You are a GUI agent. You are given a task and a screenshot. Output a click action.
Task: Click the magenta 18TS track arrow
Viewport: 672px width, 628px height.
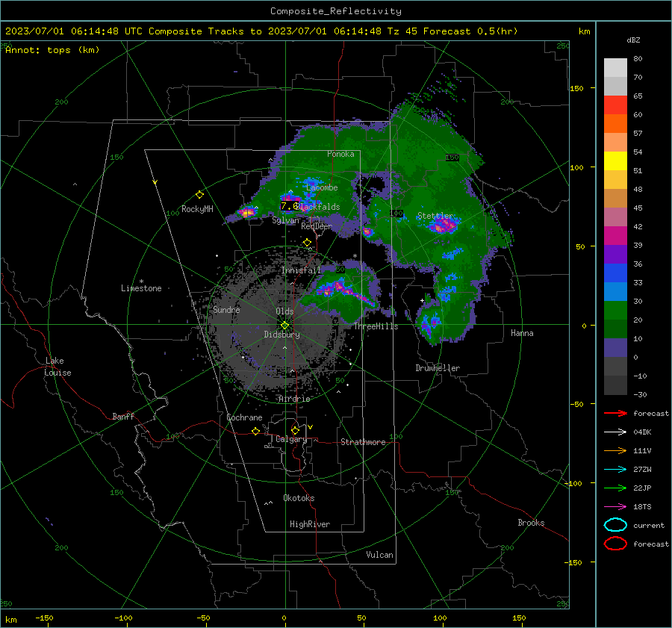tap(615, 507)
